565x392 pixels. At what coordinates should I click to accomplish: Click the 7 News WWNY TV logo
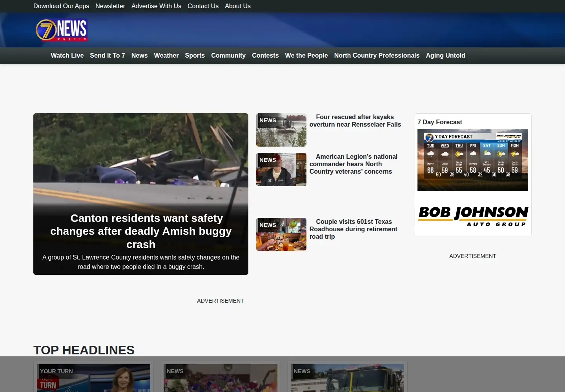point(62,30)
